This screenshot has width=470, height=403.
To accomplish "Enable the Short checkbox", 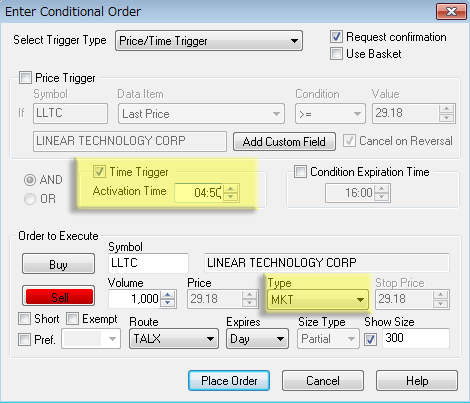I will tap(24, 319).
